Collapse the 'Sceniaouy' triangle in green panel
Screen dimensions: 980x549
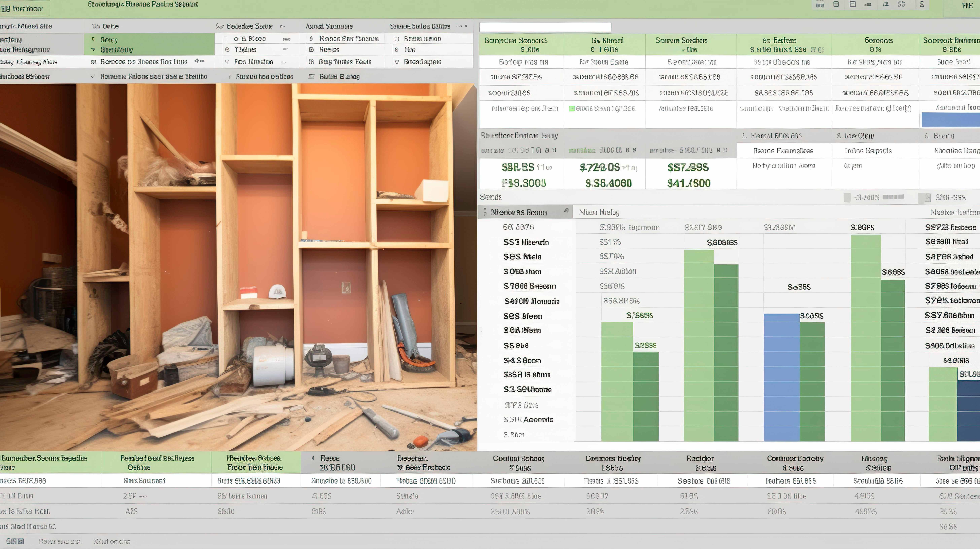93,50
